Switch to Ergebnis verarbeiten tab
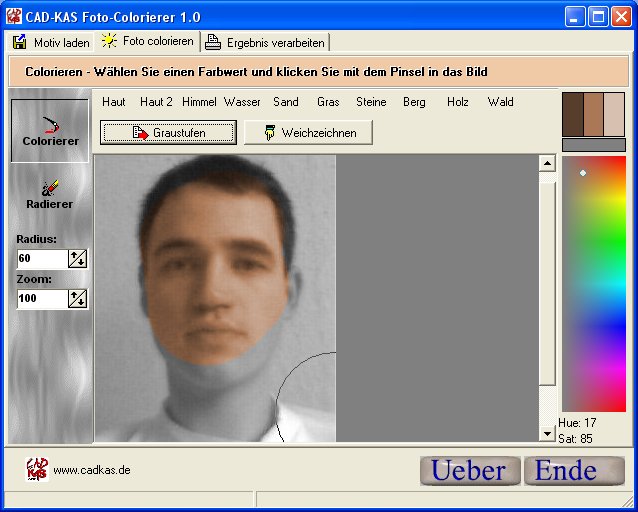638x512 pixels. coord(265,42)
